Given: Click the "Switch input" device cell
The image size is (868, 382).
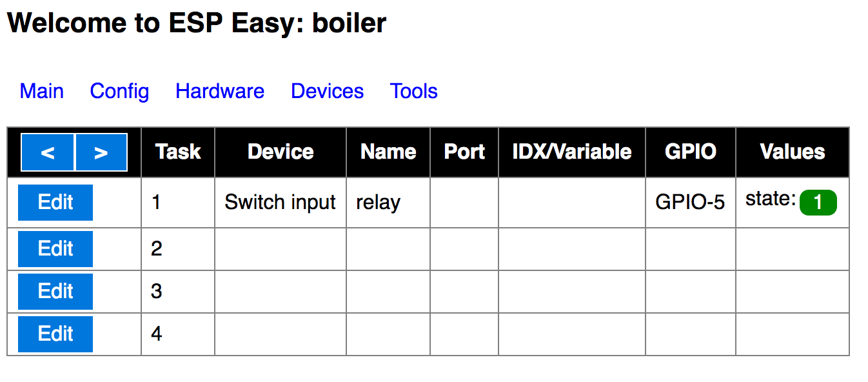Looking at the screenshot, I should (280, 203).
